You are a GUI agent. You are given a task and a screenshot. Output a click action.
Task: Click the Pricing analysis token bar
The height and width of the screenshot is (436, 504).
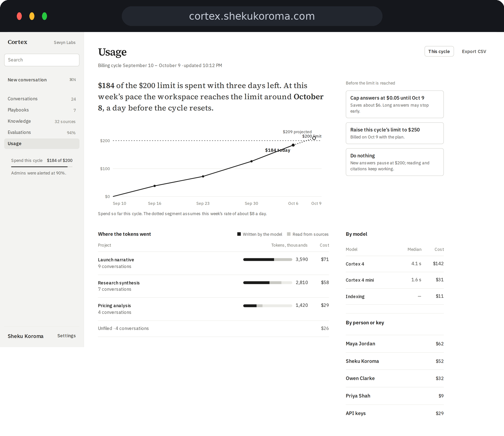click(x=267, y=306)
